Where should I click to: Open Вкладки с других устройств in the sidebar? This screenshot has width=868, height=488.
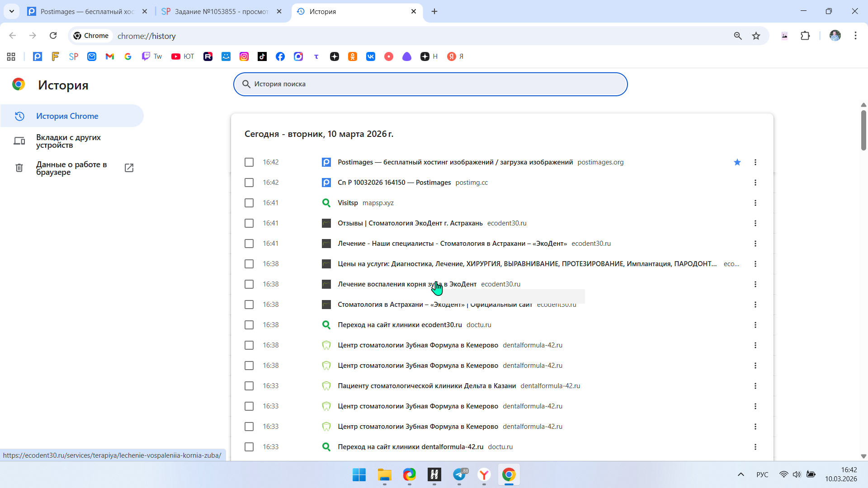(68, 141)
